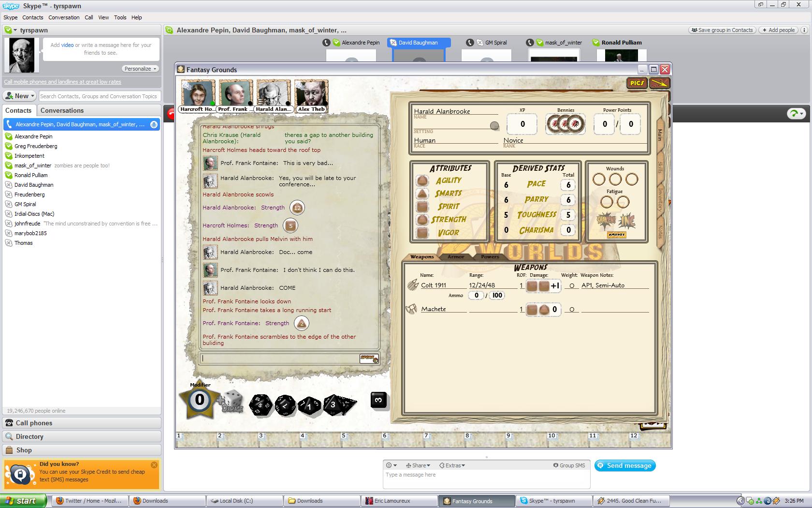Click Send message button
Screen dimensions: 812x508
click(x=625, y=465)
